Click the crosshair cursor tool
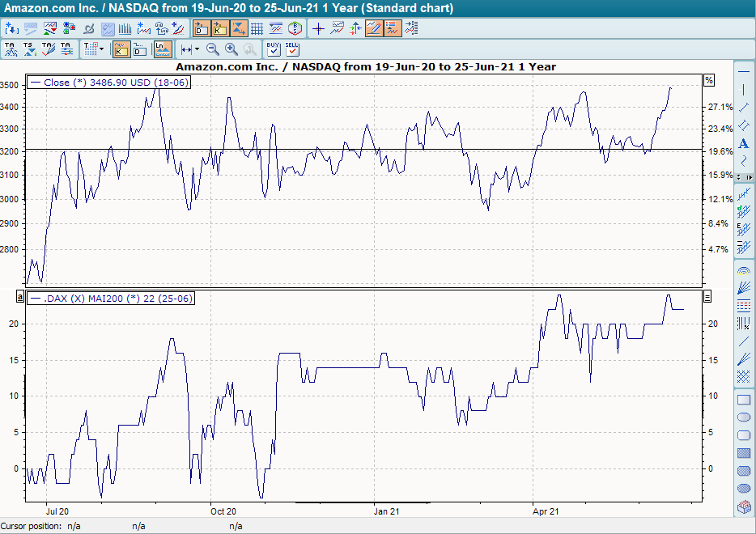Viewport: 756px width, 534px height. coord(318,29)
